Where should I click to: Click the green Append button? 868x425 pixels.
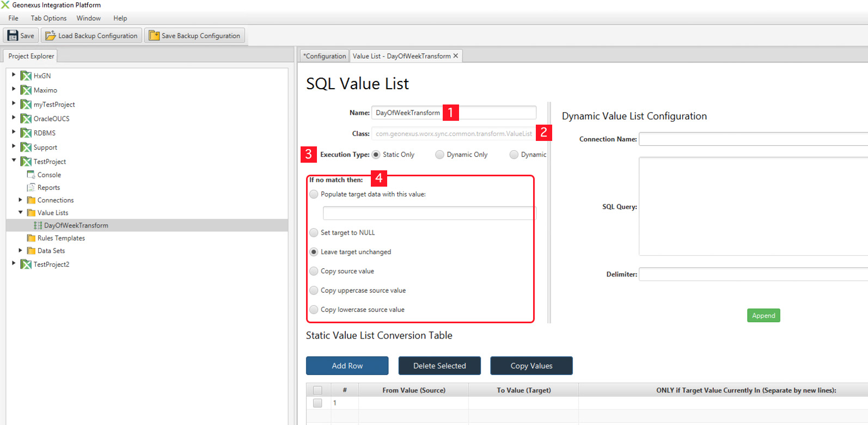(x=763, y=316)
